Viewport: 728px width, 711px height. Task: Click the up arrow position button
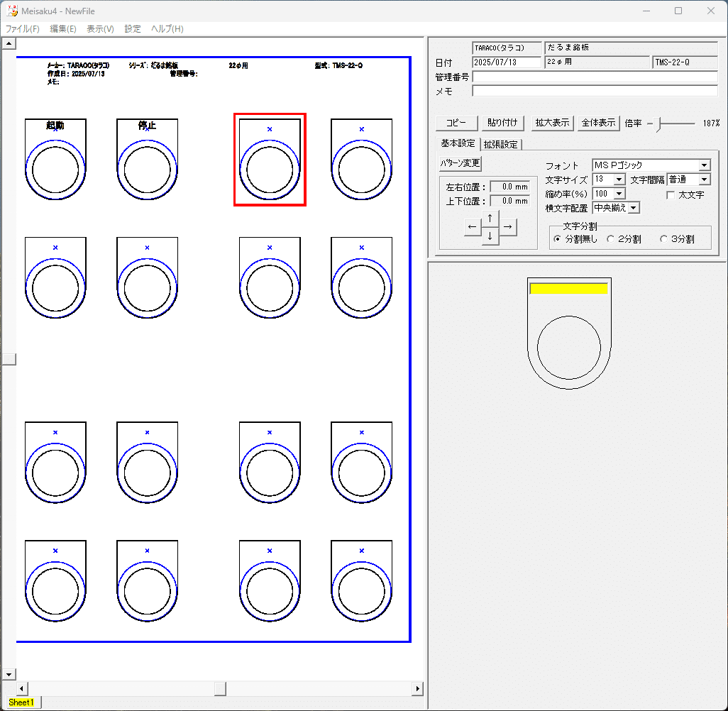point(490,218)
